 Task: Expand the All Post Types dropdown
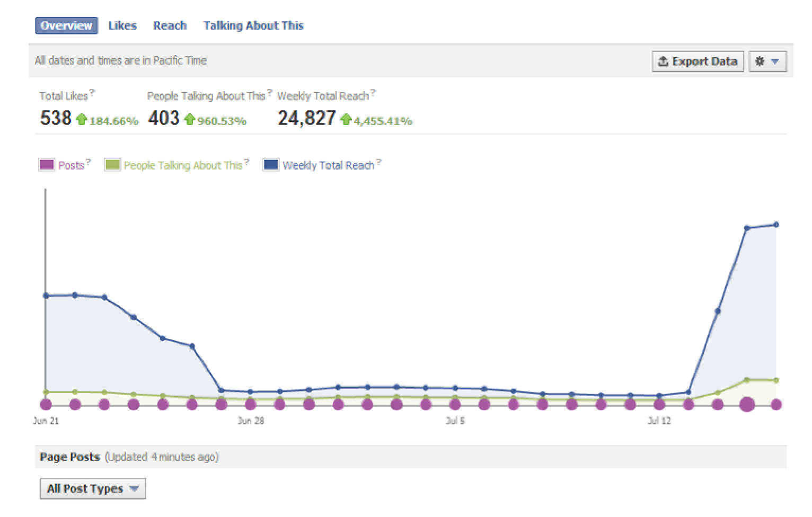93,488
